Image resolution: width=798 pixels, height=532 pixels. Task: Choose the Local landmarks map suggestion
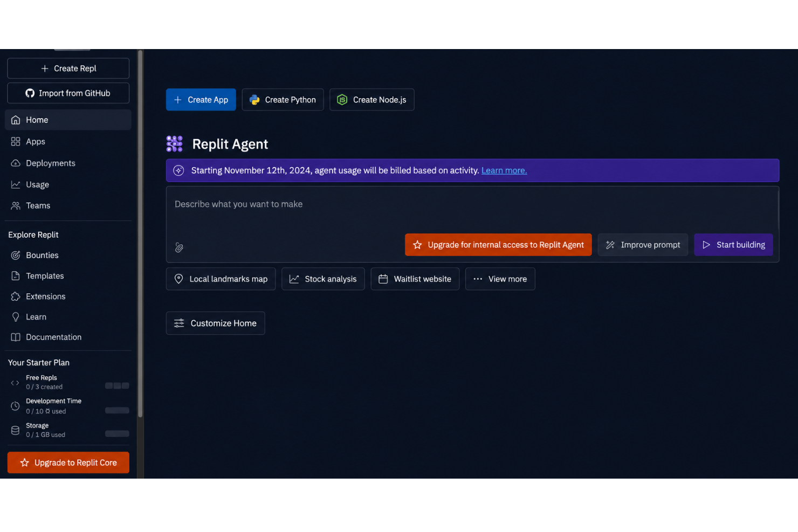point(221,279)
